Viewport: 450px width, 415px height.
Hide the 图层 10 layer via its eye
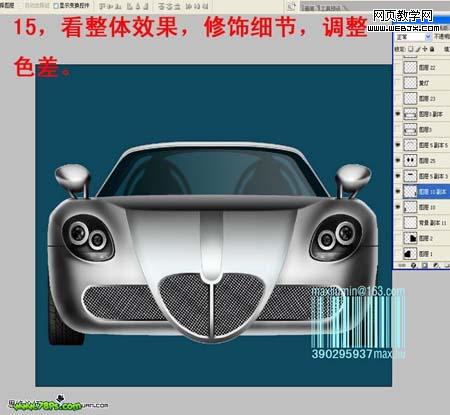tap(397, 207)
